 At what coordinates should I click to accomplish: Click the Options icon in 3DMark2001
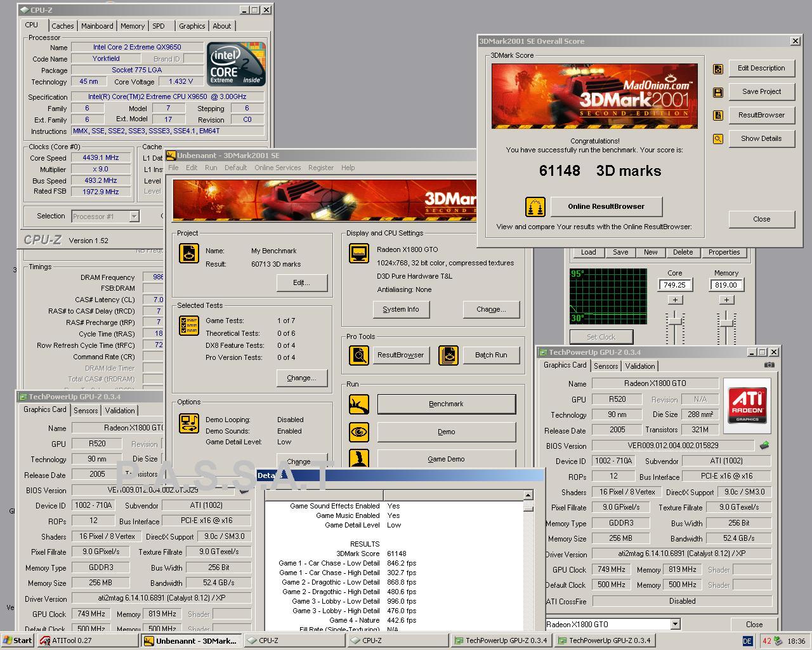189,423
